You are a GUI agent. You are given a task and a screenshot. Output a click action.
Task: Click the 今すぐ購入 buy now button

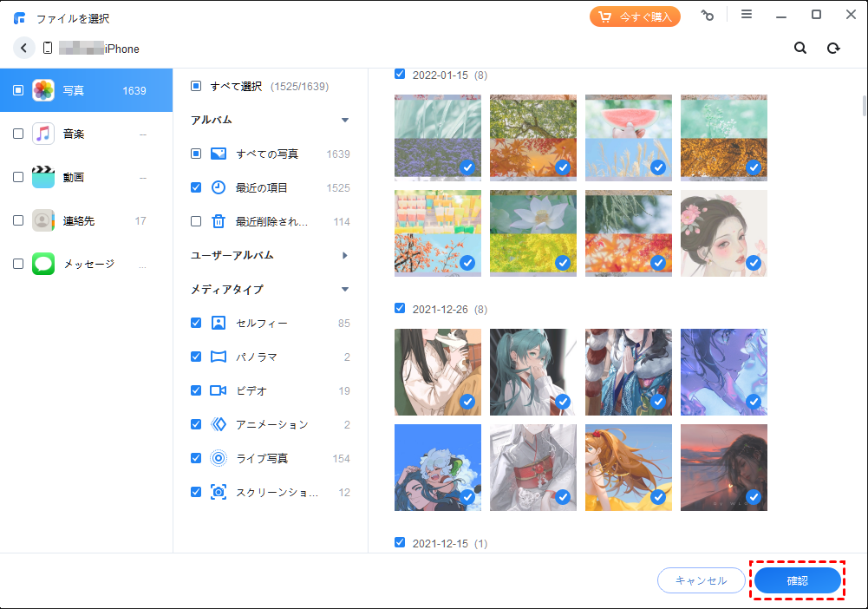click(635, 17)
